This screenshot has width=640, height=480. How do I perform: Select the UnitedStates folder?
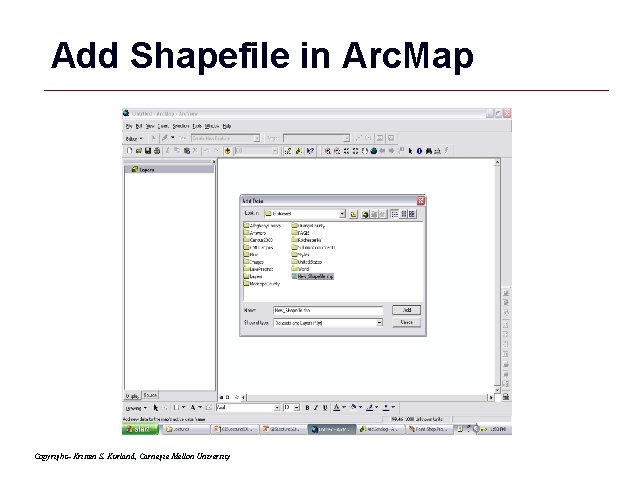307,262
